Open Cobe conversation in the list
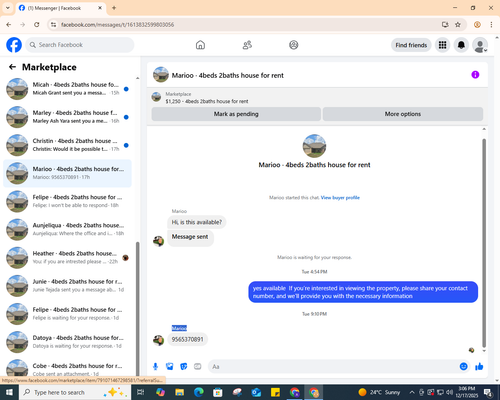Viewport: 500px width, 400px height. [x=67, y=369]
